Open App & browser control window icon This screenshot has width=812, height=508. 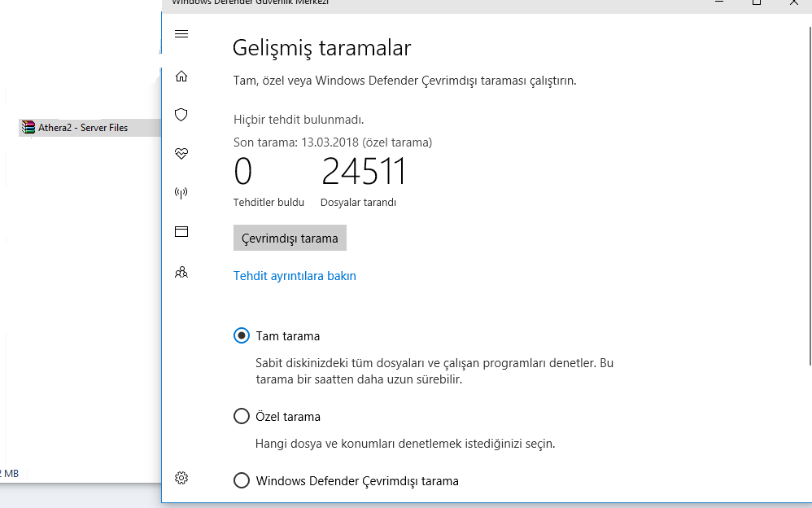(181, 232)
